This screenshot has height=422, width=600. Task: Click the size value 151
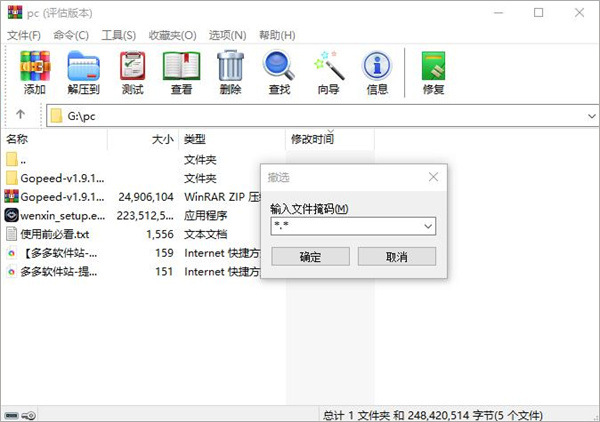(x=164, y=272)
